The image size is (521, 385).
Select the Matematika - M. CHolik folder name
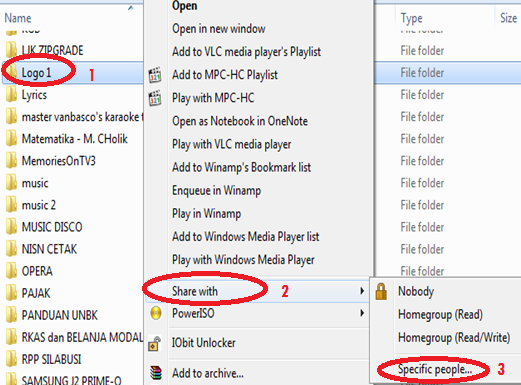pyautogui.click(x=75, y=139)
